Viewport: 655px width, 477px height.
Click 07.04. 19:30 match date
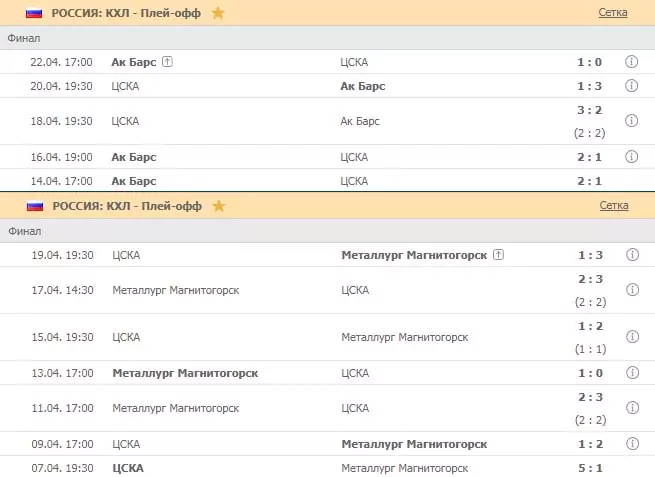pyautogui.click(x=63, y=468)
